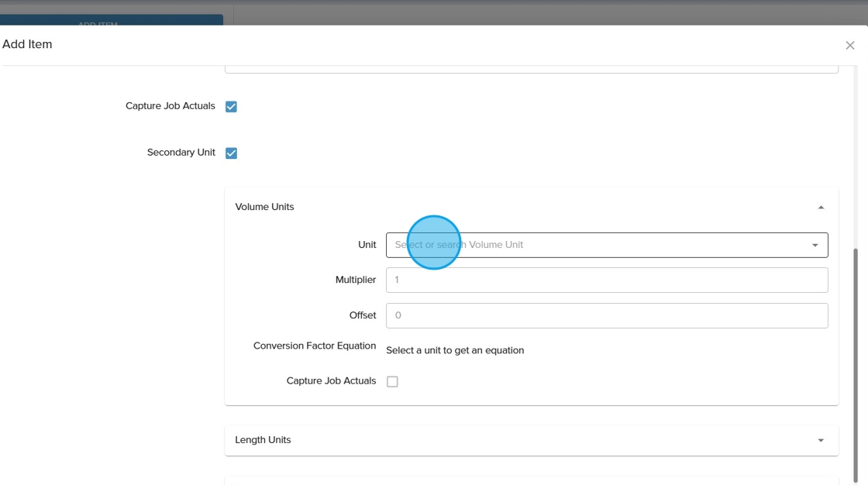Click the Secondary Unit label
Image resolution: width=868 pixels, height=485 pixels.
(181, 153)
